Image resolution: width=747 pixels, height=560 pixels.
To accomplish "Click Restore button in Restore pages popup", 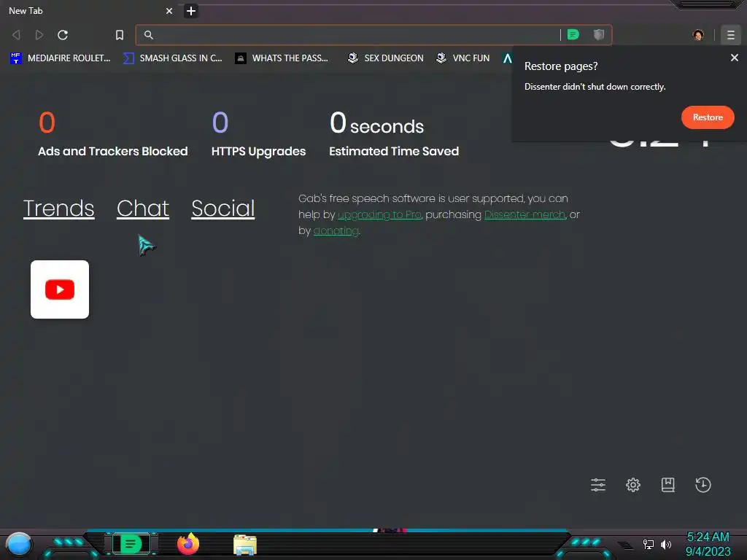I will point(708,117).
